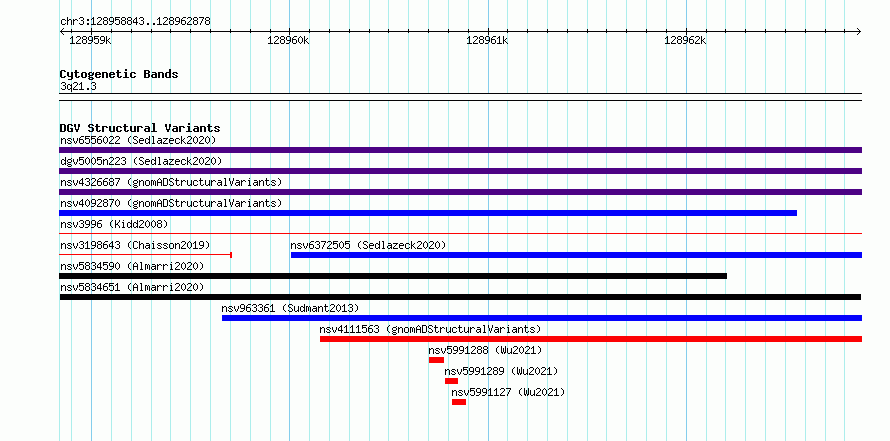Click the nsv5991289 (Wu2021) label
The image size is (890, 441).
coord(501,371)
